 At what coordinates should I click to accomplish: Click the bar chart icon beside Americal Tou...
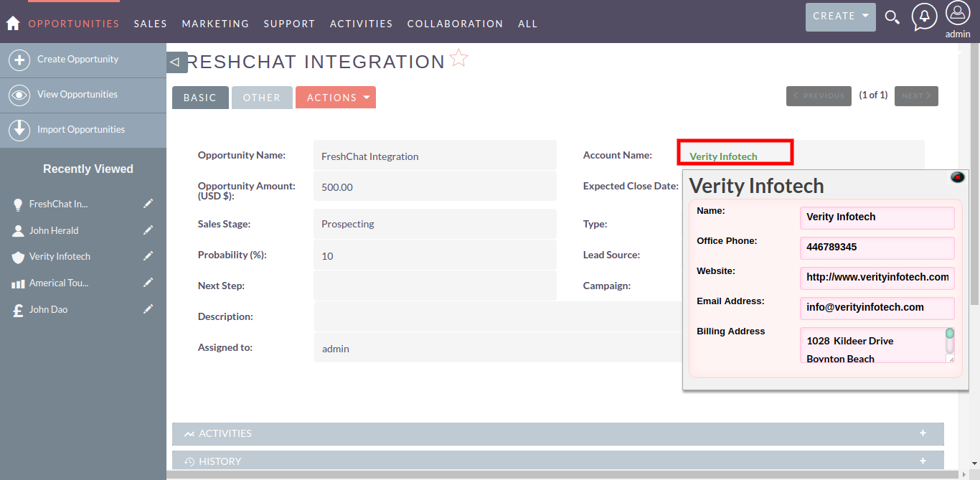(x=18, y=283)
